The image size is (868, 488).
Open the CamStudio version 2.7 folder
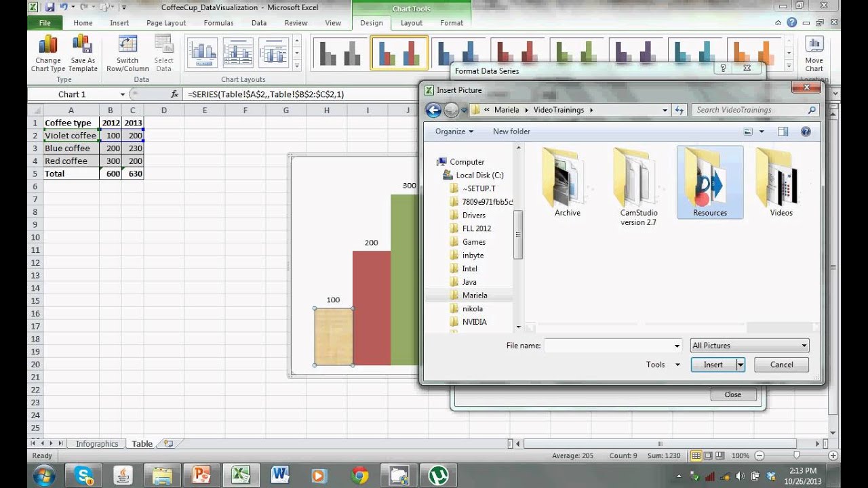pos(639,187)
